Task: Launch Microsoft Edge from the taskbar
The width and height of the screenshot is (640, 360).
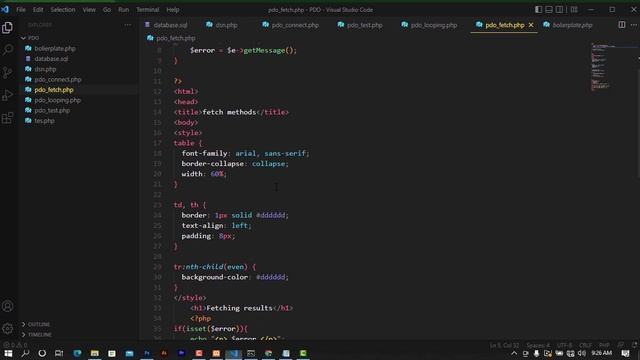Action: point(77,353)
